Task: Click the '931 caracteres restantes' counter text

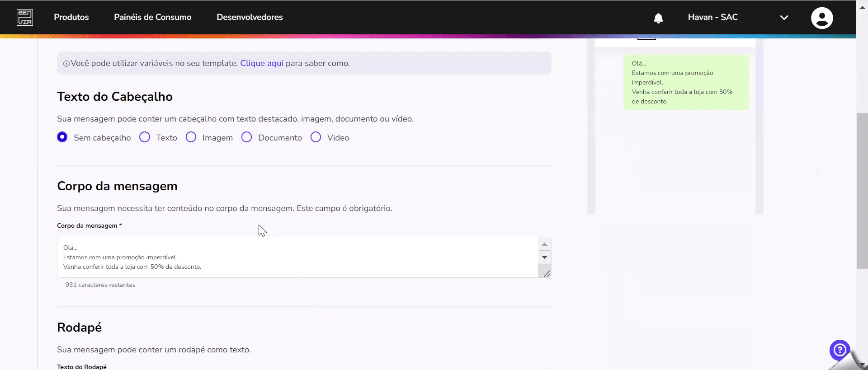Action: tap(100, 285)
